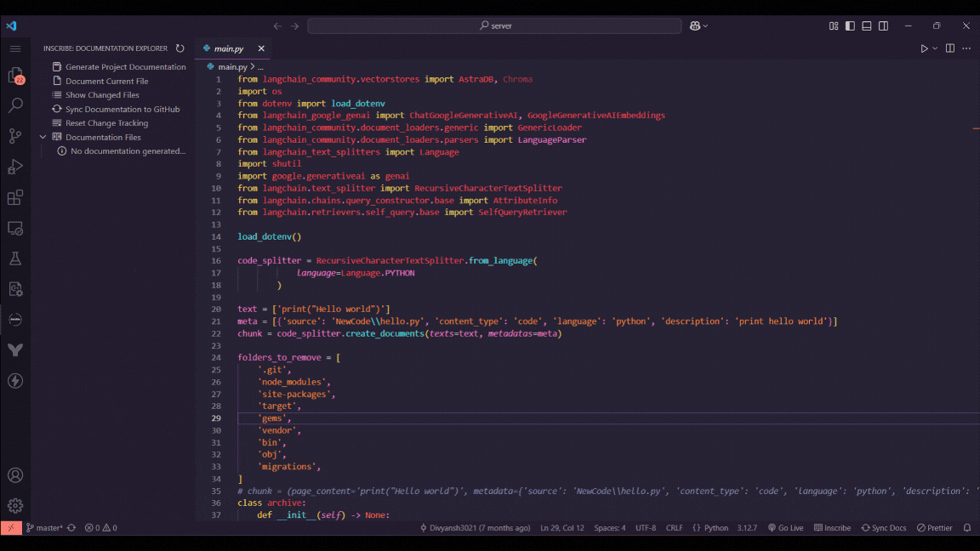Click Sync Documentation to GitHub
980x551 pixels.
(x=122, y=110)
